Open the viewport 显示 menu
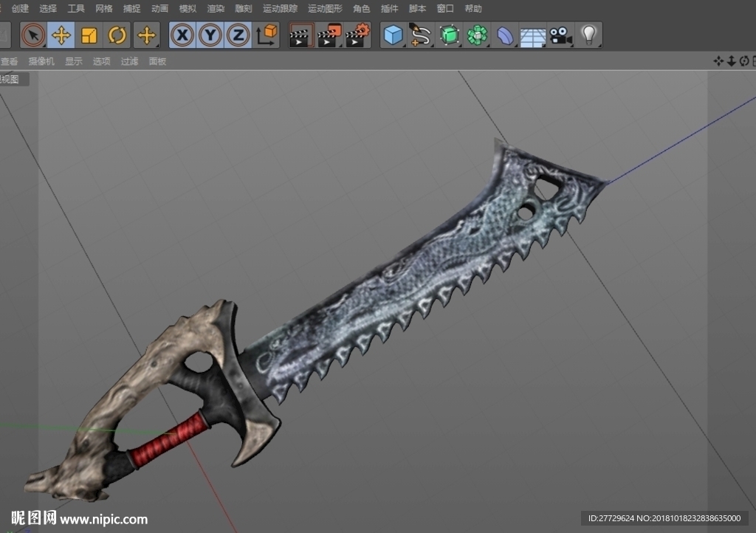Screen dimensions: 756x533 pyautogui.click(x=74, y=61)
